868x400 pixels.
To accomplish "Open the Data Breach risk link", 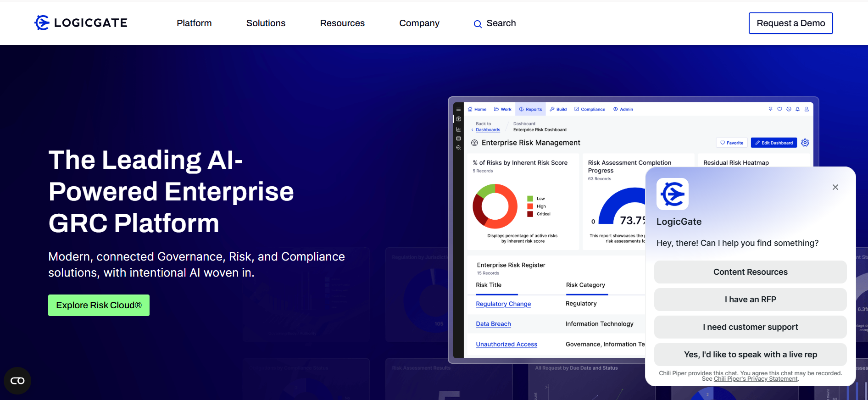I will [x=493, y=324].
